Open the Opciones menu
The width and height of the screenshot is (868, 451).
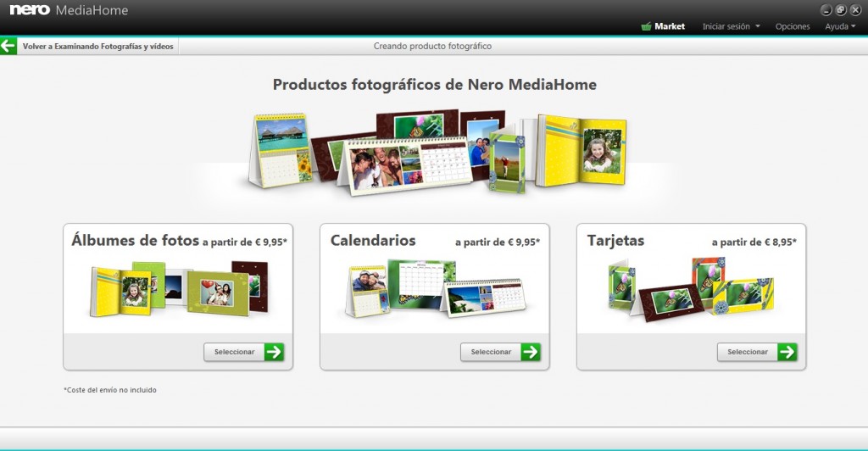click(x=793, y=26)
